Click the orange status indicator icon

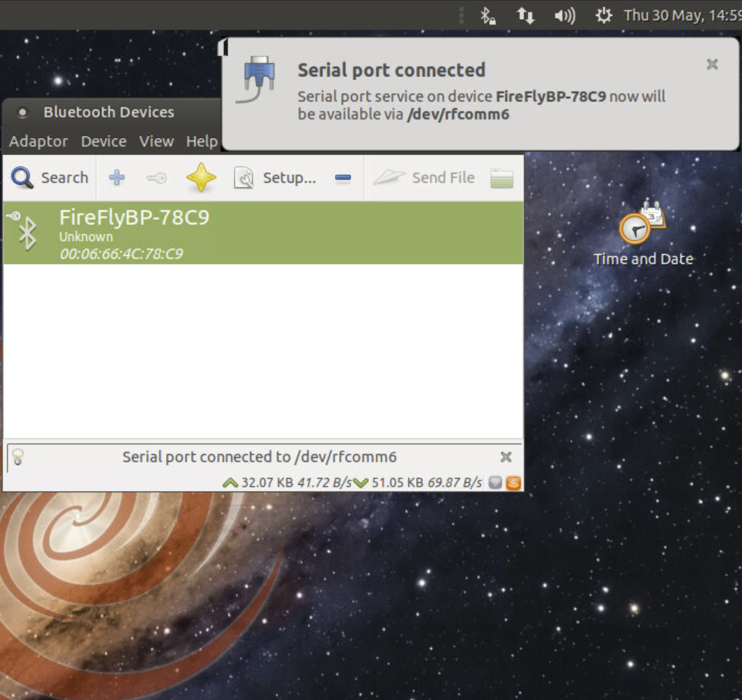(x=513, y=483)
